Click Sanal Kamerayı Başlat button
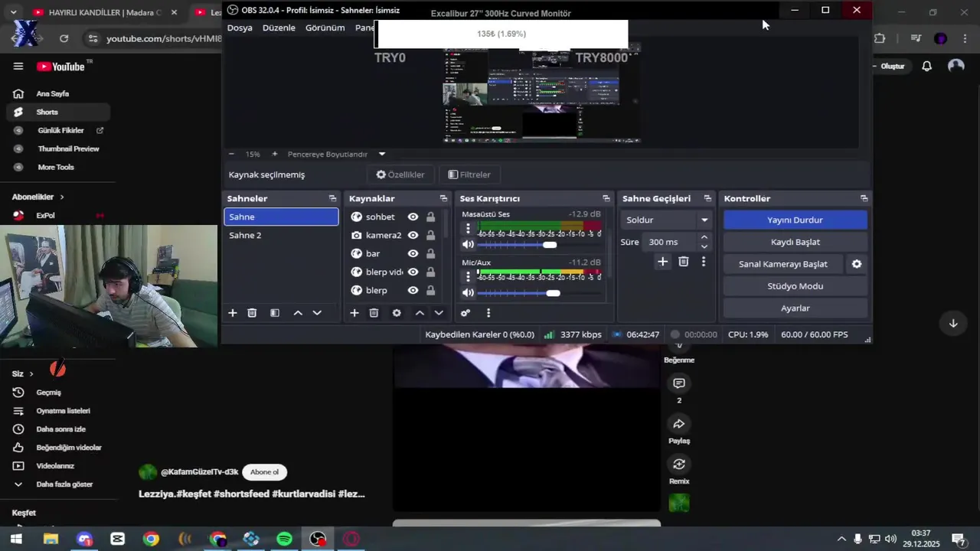980x551 pixels. (x=783, y=264)
